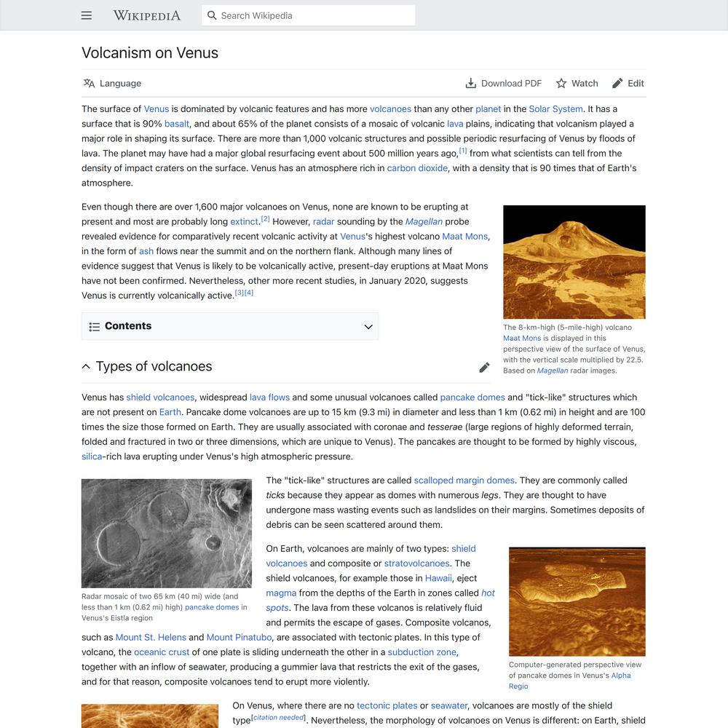Open the Magellan link in the paragraph

click(424, 221)
